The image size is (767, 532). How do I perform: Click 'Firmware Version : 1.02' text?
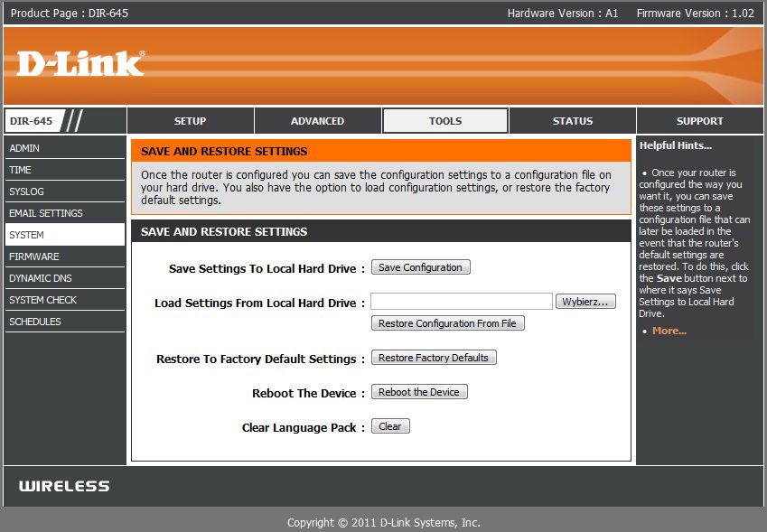pos(695,14)
